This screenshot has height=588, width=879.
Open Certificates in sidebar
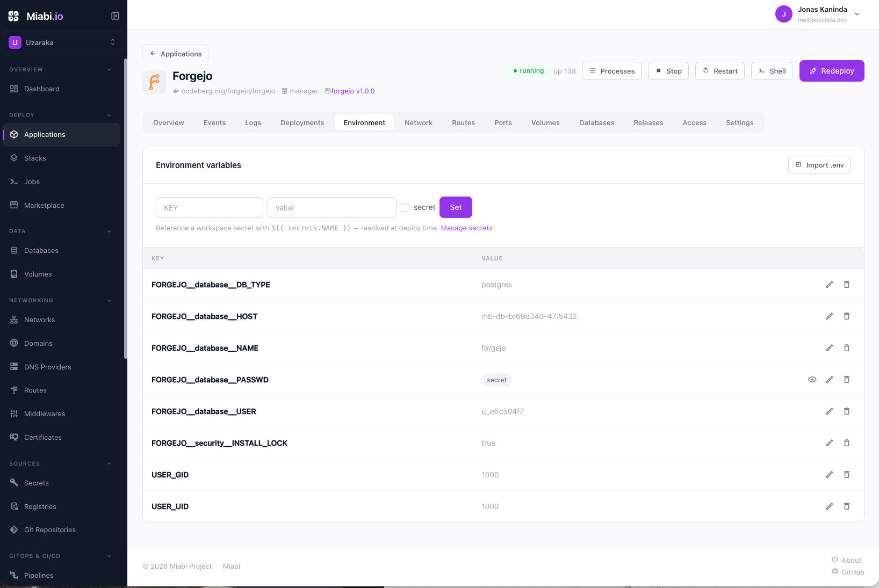pyautogui.click(x=61, y=437)
